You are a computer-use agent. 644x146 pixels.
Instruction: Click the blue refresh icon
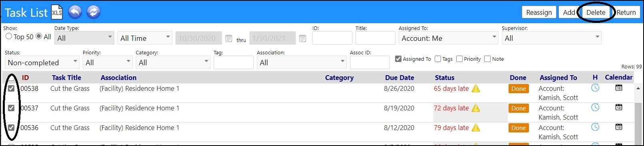pos(93,12)
